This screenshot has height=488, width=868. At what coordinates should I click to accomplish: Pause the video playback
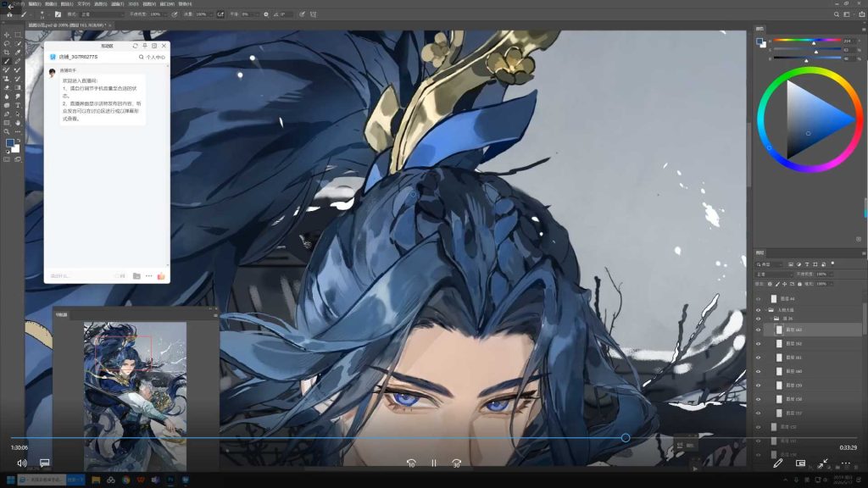pyautogui.click(x=434, y=463)
